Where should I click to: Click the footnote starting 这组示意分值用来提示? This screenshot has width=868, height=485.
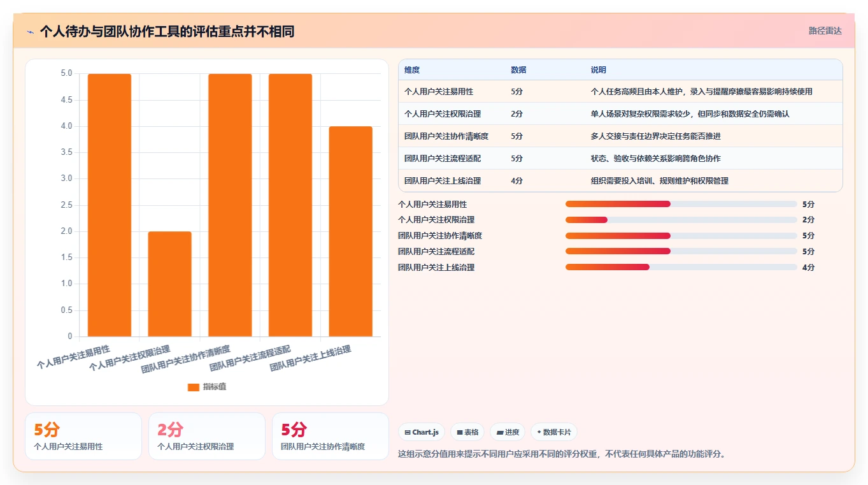click(x=562, y=454)
